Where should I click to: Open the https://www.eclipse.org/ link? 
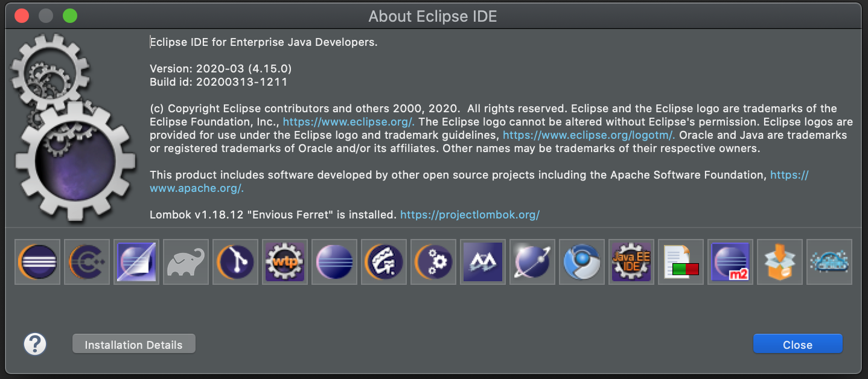coord(349,121)
